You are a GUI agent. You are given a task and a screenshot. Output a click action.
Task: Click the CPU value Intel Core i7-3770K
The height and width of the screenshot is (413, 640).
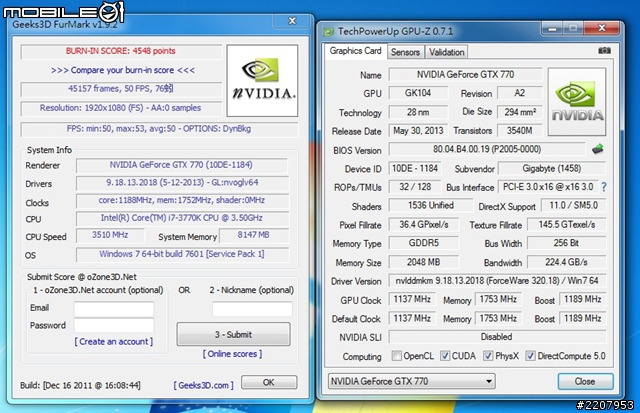point(182,218)
